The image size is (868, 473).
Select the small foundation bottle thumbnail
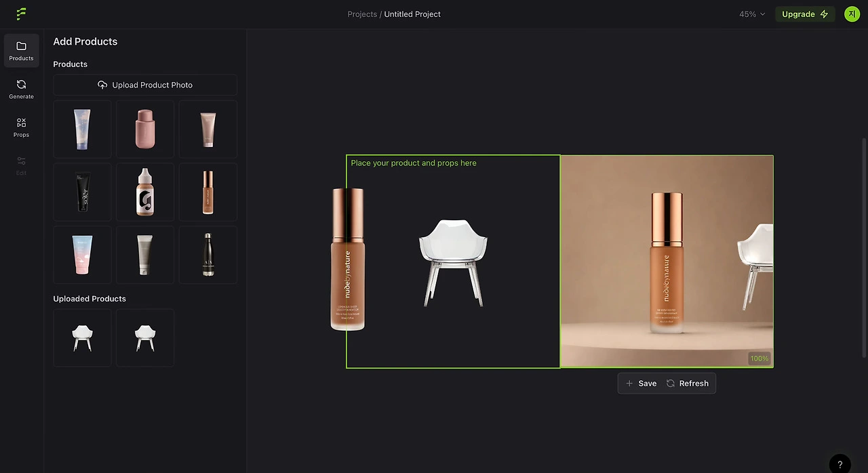tap(208, 192)
